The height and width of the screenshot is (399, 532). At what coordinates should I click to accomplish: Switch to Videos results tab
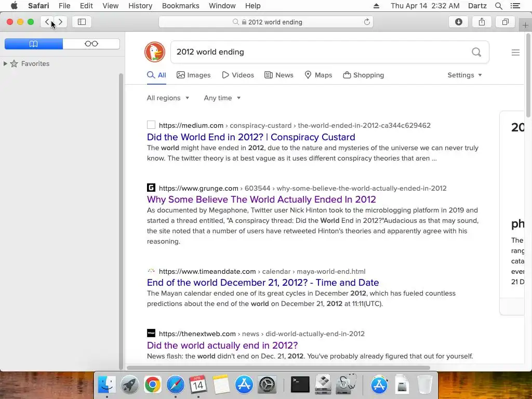point(238,75)
